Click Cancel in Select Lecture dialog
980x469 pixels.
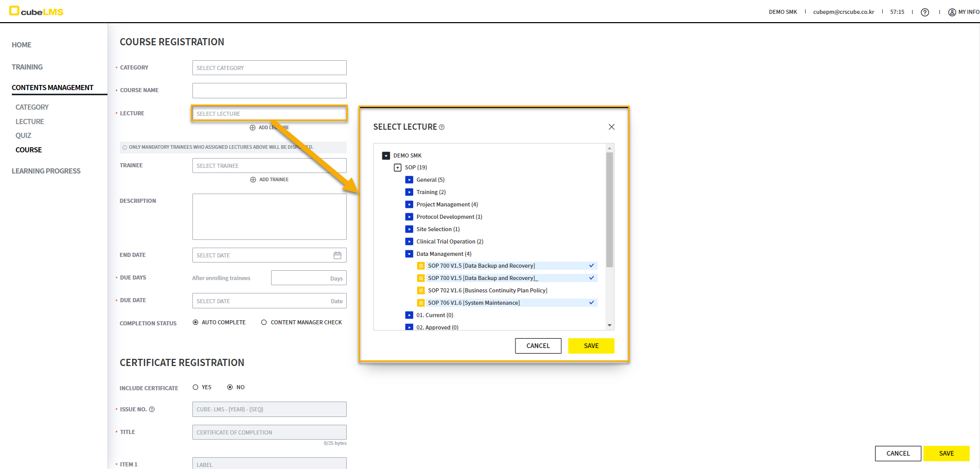538,346
